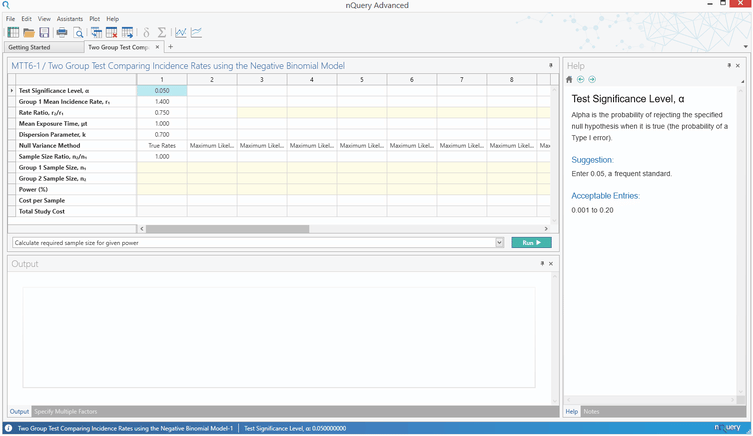Click the zigzag line plot icon
The image size is (753, 436).
tap(181, 33)
